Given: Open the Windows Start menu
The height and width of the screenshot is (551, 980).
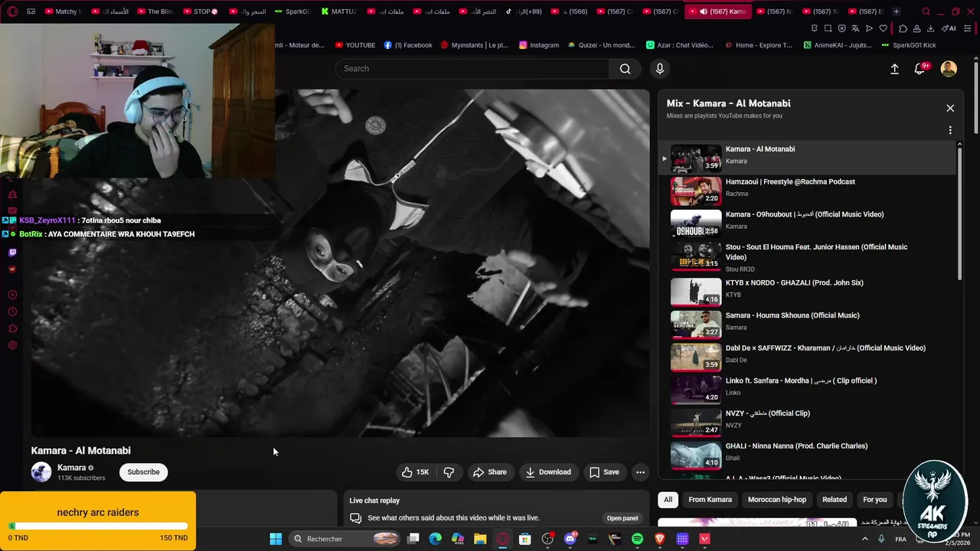Looking at the screenshot, I should (x=276, y=539).
